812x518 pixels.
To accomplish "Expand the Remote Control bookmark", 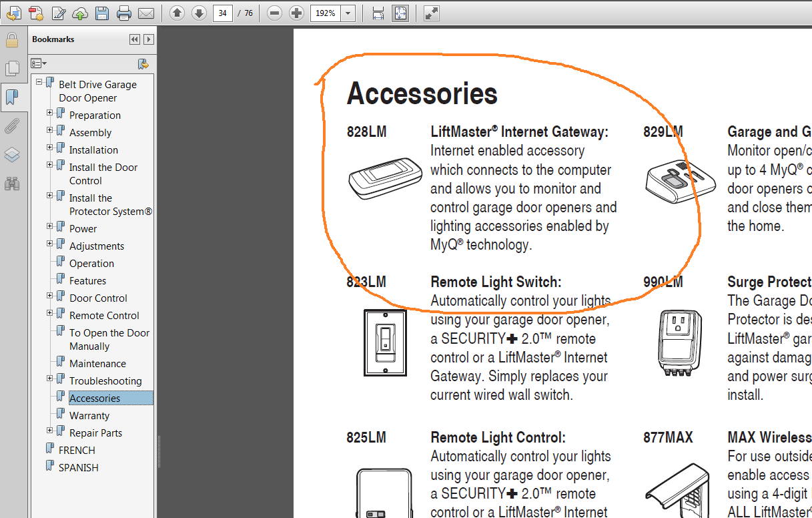I will tap(50, 313).
